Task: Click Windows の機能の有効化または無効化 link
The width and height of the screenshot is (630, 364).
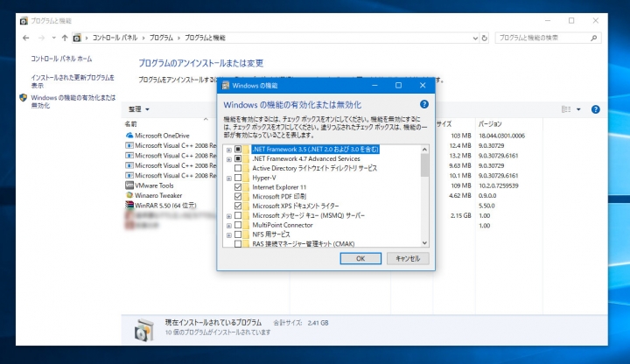Action: pos(73,101)
